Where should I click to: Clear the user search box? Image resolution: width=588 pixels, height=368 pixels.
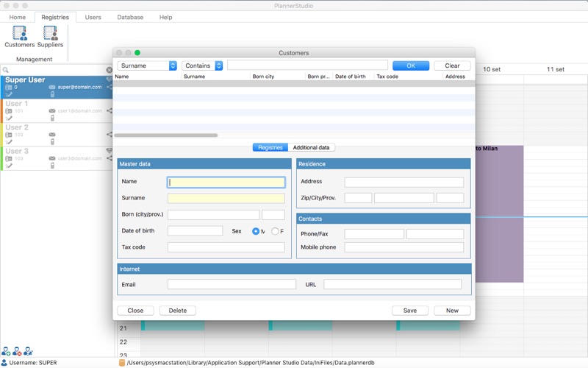pos(109,70)
